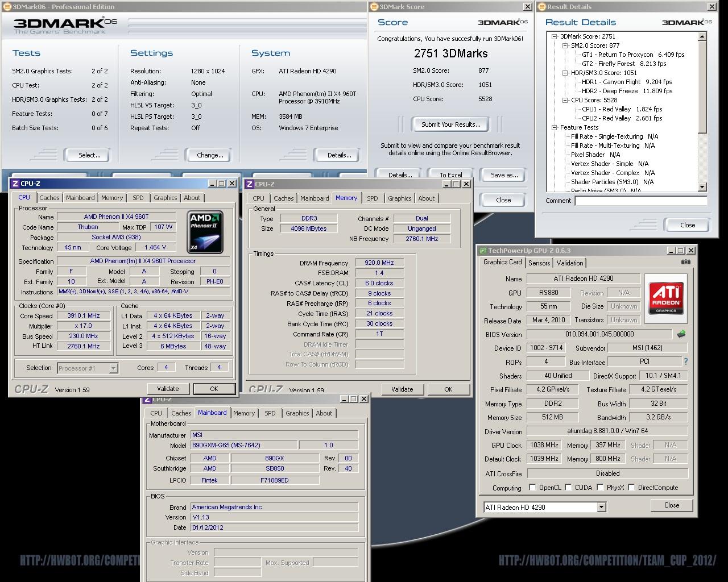
Task: Click the Mainboard model 890GXM-G65 field
Action: point(243,446)
